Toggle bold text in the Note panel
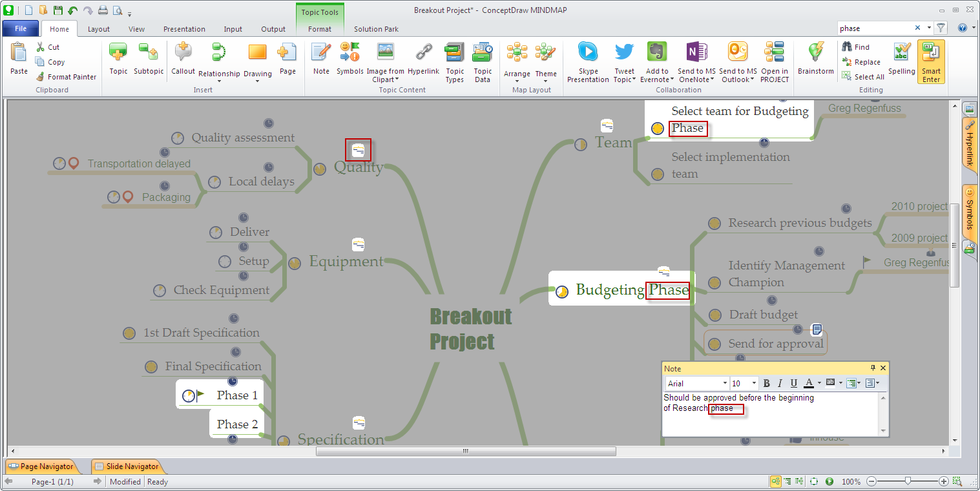This screenshot has width=980, height=491. pyautogui.click(x=766, y=383)
